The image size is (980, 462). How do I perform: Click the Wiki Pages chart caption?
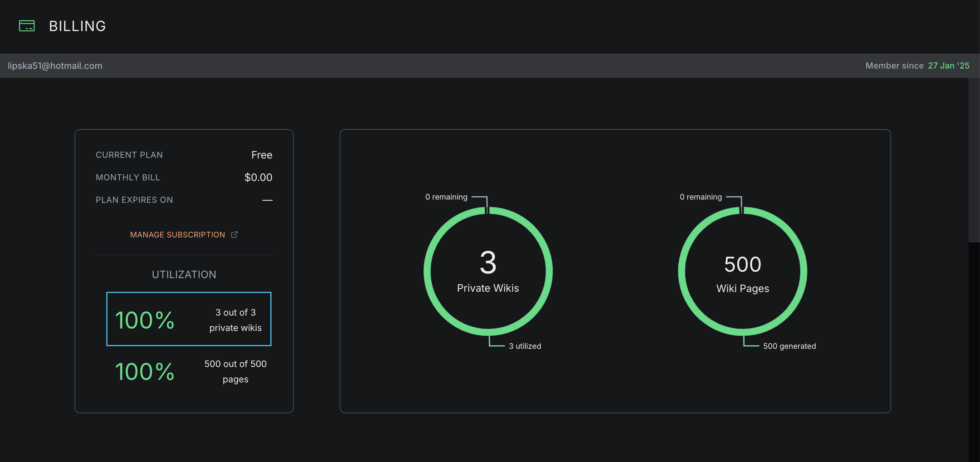[x=743, y=288]
